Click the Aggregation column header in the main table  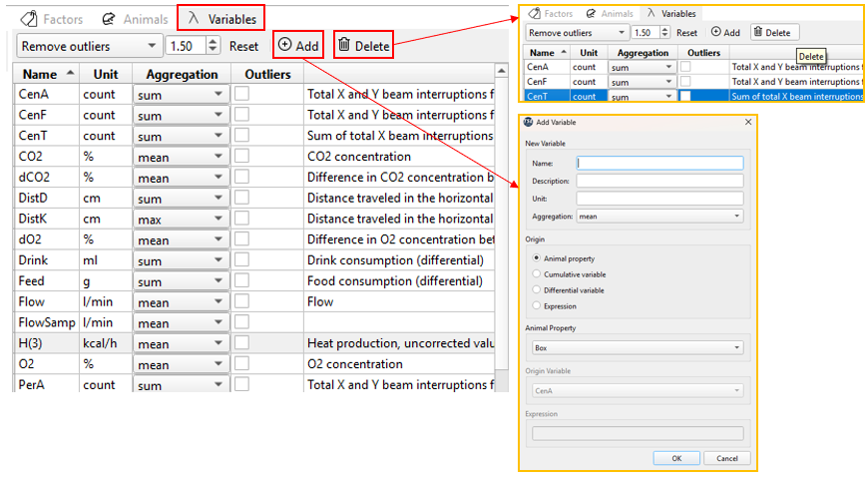click(182, 74)
